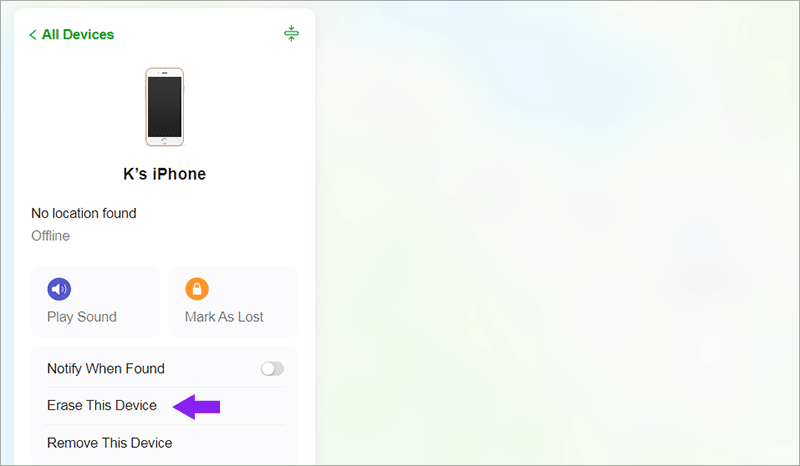Screen dimensions: 800x466
Task: Select the K's iPhone device name
Action: coord(164,174)
